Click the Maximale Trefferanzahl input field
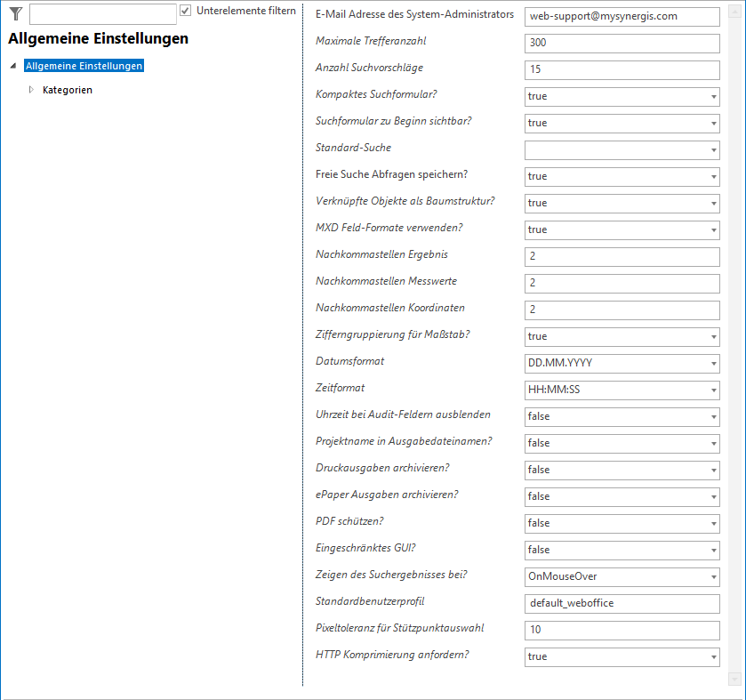 [622, 43]
